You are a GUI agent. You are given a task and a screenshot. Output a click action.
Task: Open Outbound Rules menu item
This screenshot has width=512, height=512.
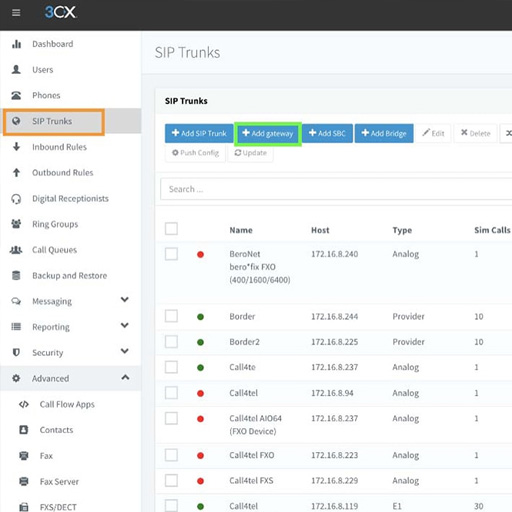point(63,173)
